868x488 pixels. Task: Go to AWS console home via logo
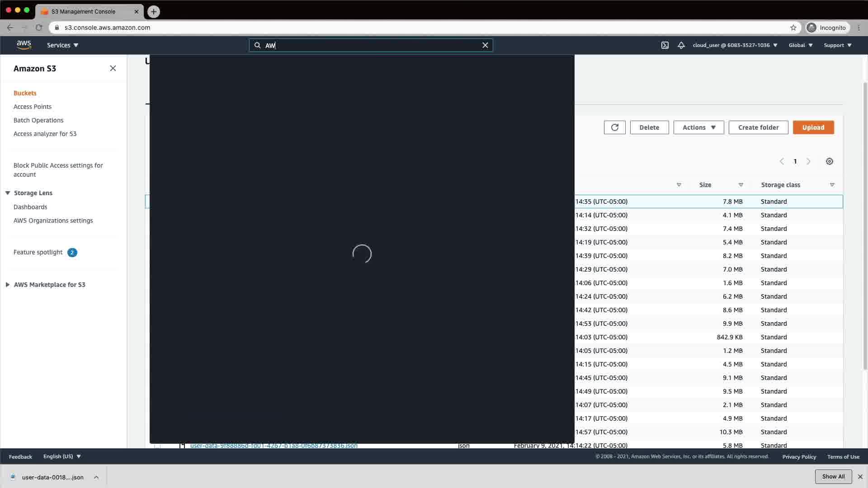pos(24,45)
